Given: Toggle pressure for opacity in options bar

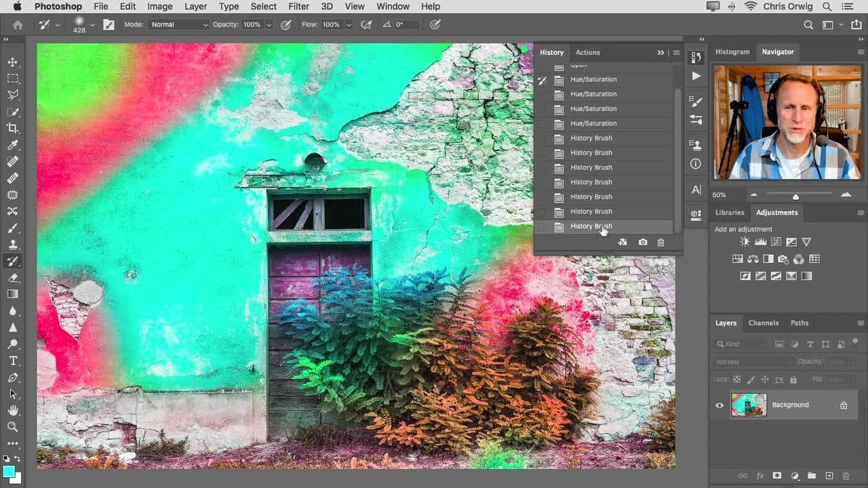Looking at the screenshot, I should click(x=286, y=24).
